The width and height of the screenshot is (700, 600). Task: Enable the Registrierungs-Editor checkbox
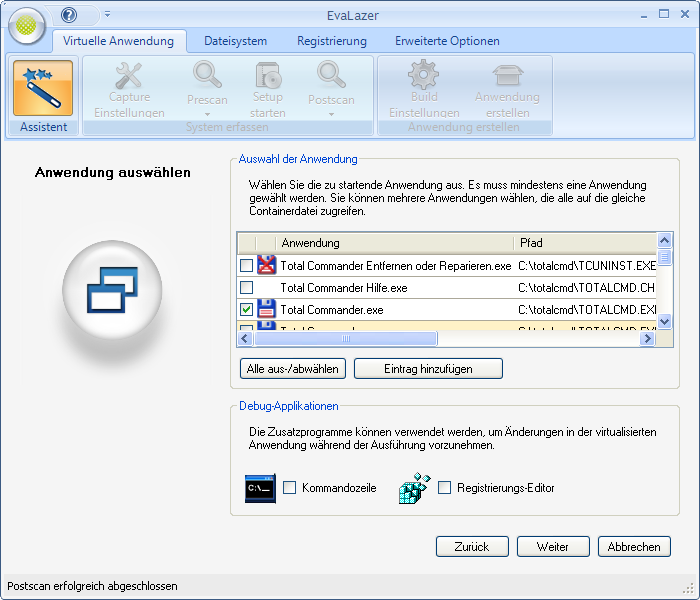click(x=445, y=488)
